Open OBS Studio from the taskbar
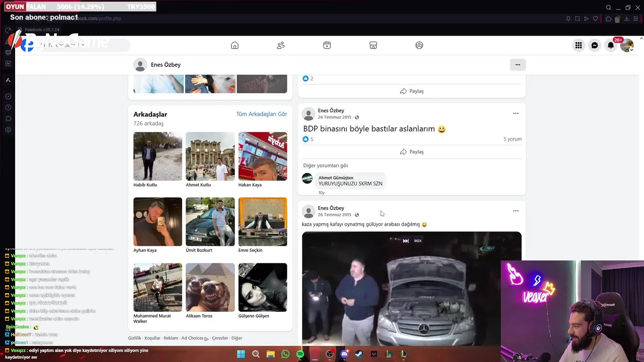The height and width of the screenshot is (362, 644). 330,354
